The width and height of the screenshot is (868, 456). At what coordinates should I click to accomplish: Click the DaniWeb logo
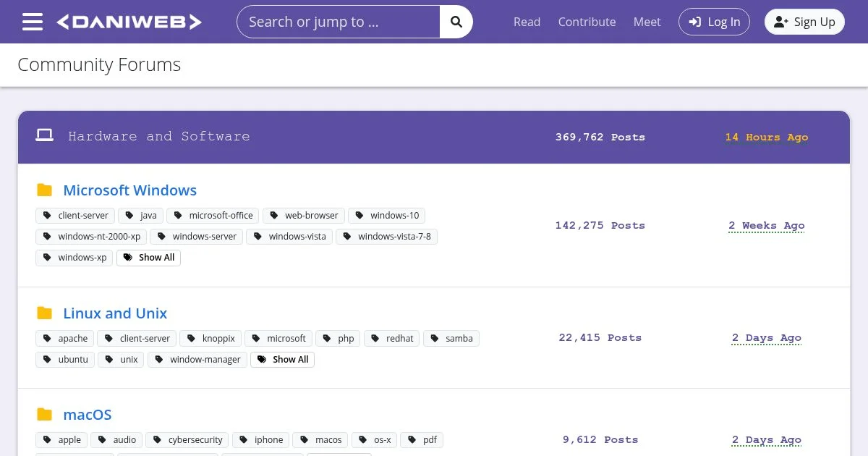click(x=129, y=22)
